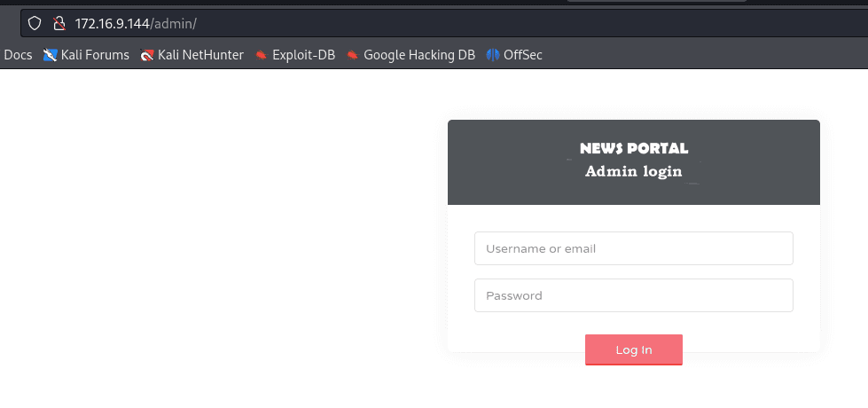
Task: Click the Admin login subtitle text
Action: 633,171
